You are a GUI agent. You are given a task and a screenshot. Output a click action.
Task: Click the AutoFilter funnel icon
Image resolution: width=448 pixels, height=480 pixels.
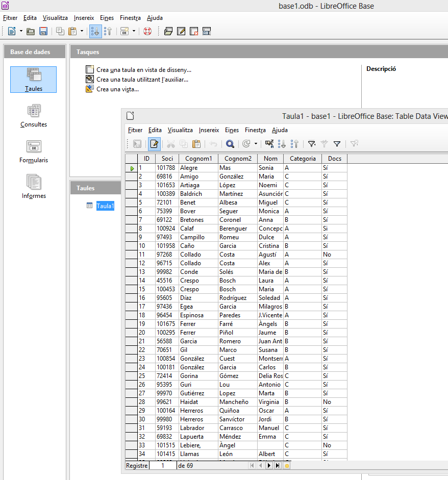311,144
